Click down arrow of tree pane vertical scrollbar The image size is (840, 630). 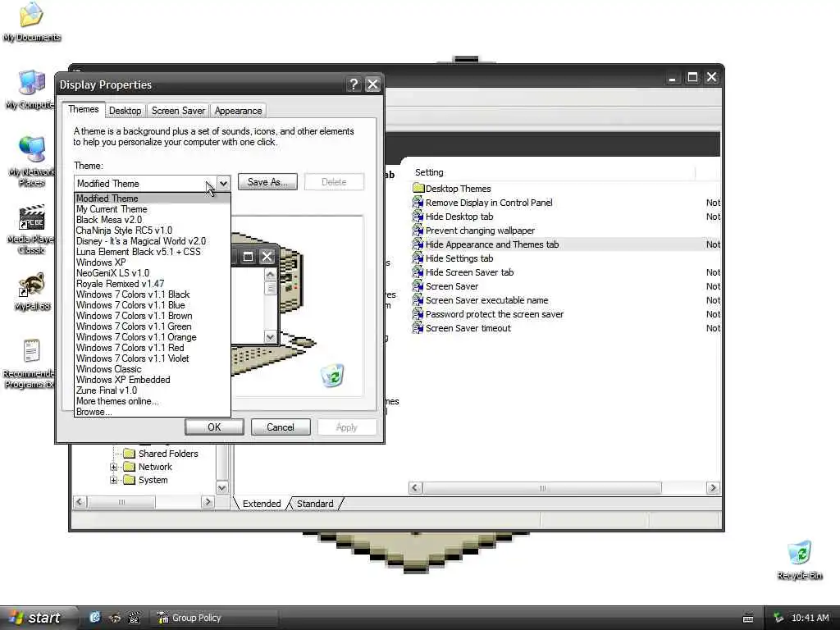pos(221,487)
